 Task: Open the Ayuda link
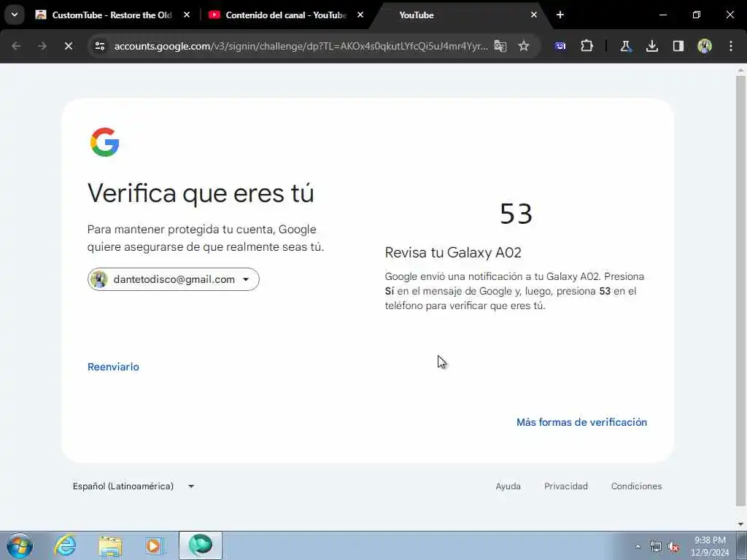[x=508, y=486]
